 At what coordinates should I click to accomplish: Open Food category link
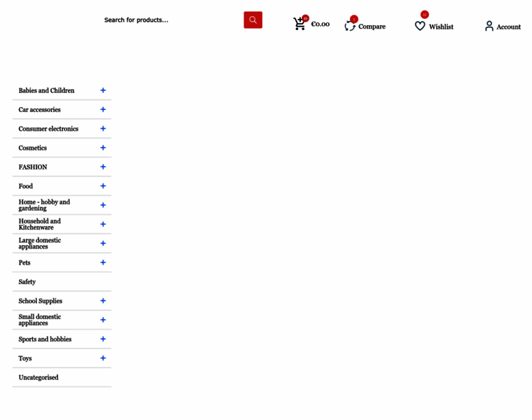(26, 186)
